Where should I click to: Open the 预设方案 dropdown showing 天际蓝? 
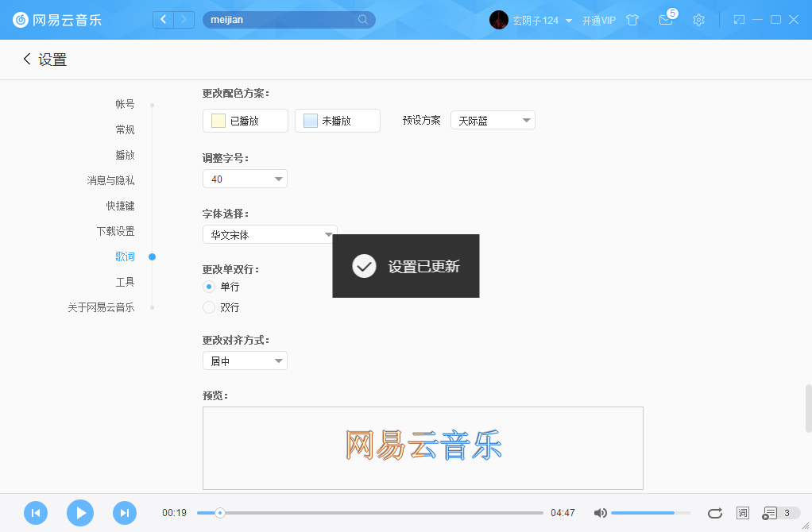click(493, 119)
